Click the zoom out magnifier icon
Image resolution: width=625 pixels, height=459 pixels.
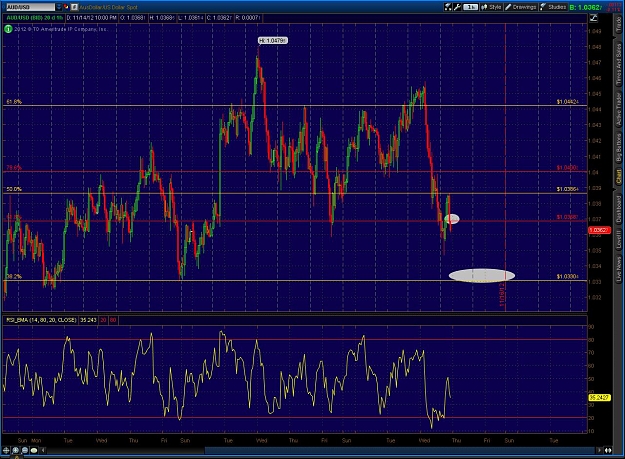point(25,450)
